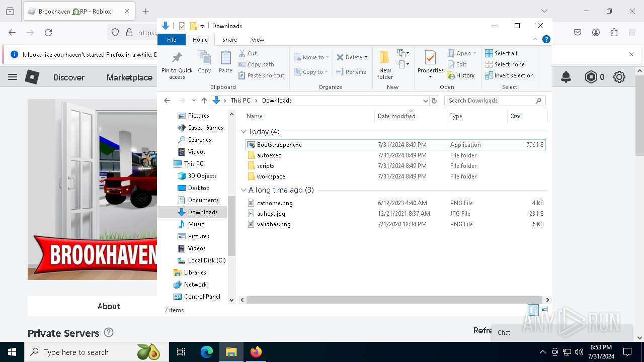Open the Open button dropdown
Screen dimensions: 644x362
point(474,53)
